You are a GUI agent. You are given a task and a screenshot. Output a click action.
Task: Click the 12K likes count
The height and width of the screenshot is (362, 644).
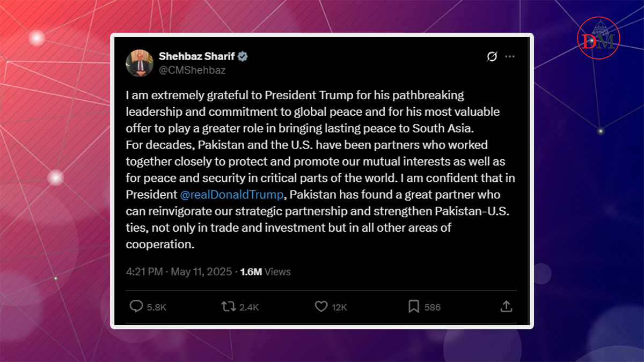(340, 307)
